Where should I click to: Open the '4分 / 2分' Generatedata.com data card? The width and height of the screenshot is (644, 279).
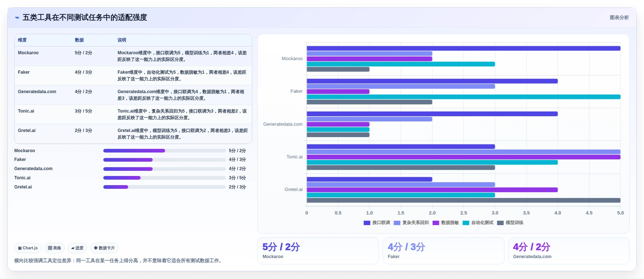(569, 251)
